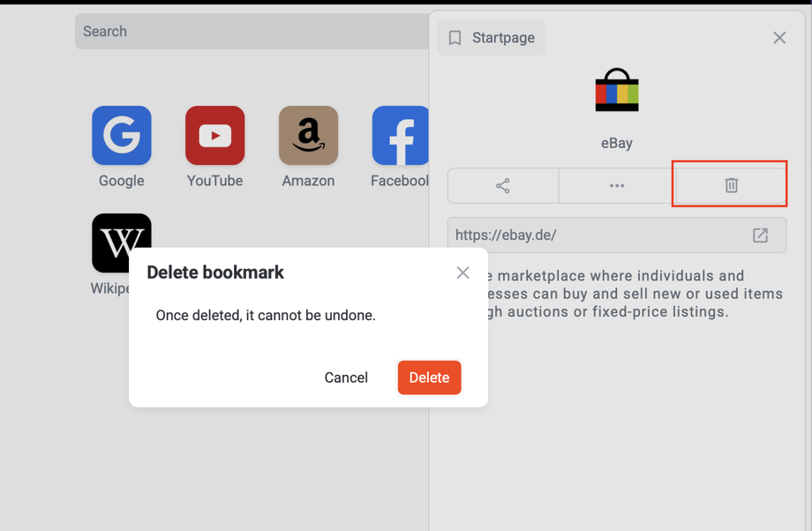Viewport: 812px width, 531px height.
Task: Click the Google bookmark icon
Action: click(122, 136)
